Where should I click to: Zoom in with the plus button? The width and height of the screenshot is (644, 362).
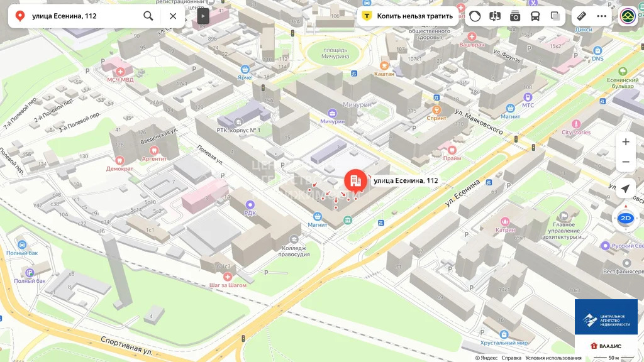click(x=626, y=141)
